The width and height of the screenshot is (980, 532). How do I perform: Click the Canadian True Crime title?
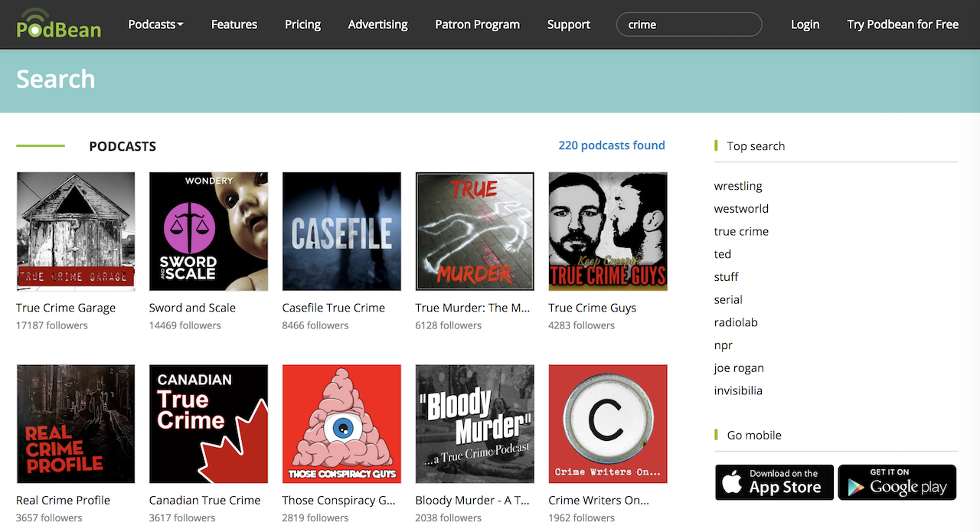click(x=204, y=501)
